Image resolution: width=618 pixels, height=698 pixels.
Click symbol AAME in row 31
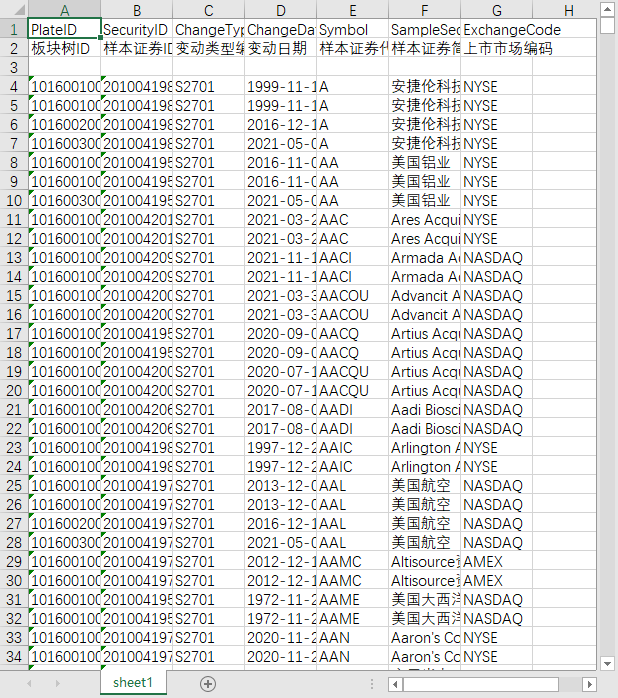(x=353, y=599)
